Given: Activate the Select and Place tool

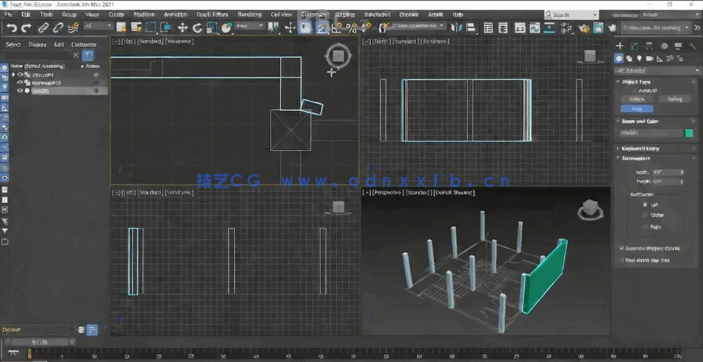Looking at the screenshot, I should [x=227, y=28].
